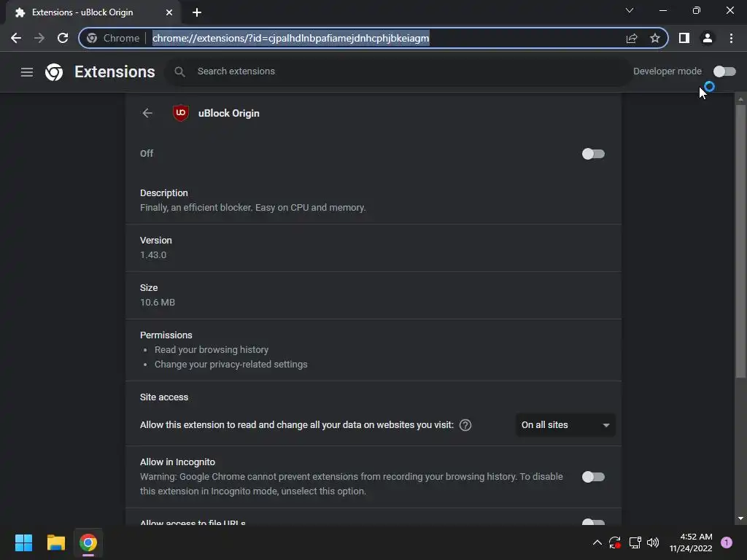The image size is (747, 560).
Task: Select the Extensions - uBlock Origin tab
Action: [93, 12]
